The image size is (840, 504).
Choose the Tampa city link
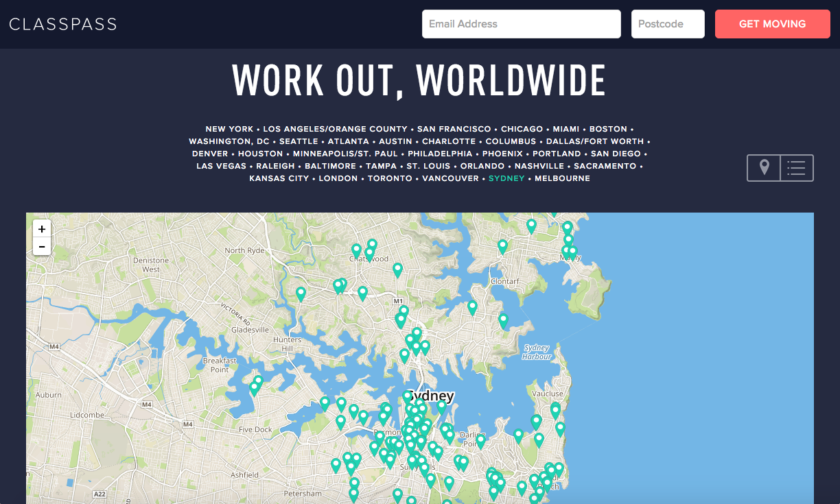[381, 166]
